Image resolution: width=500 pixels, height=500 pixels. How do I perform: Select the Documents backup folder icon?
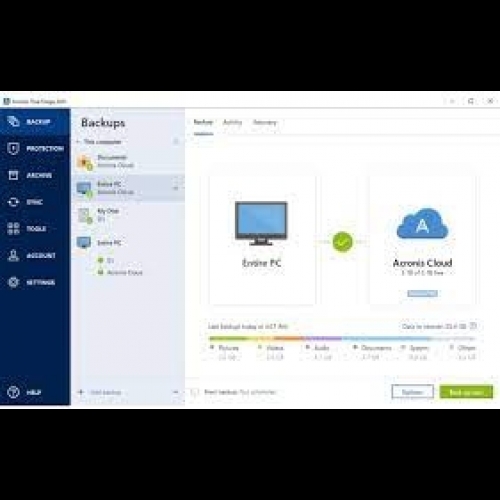(x=85, y=162)
